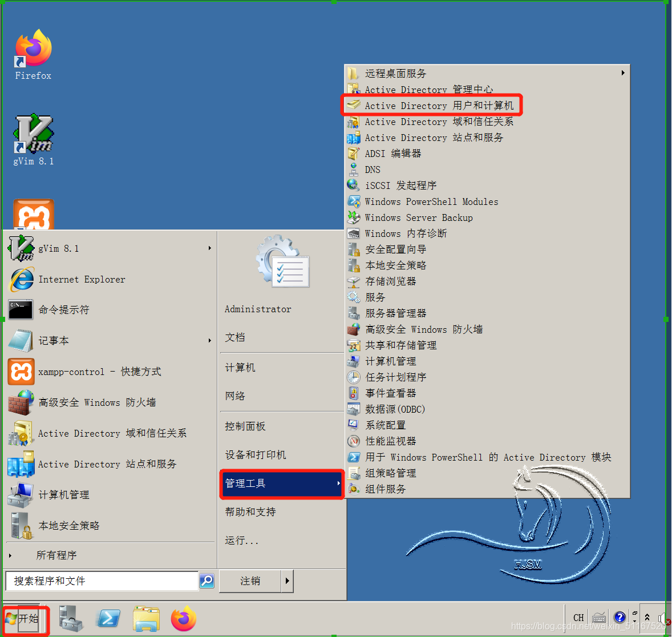Expand 记事本 jump list arrow
The height and width of the screenshot is (637, 672).
pyautogui.click(x=209, y=341)
